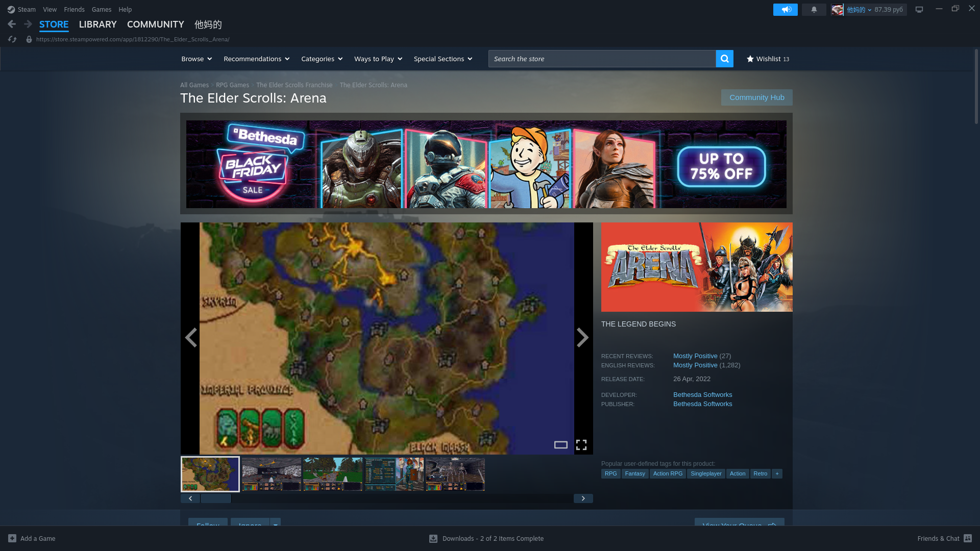Toggle theater mode on screenshot viewer
980x551 pixels.
[561, 445]
